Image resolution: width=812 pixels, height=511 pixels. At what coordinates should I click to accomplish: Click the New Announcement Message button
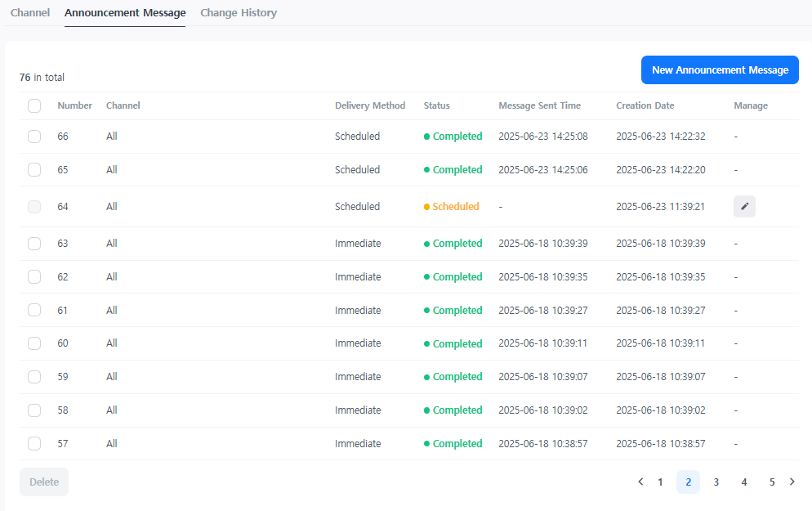click(x=720, y=70)
